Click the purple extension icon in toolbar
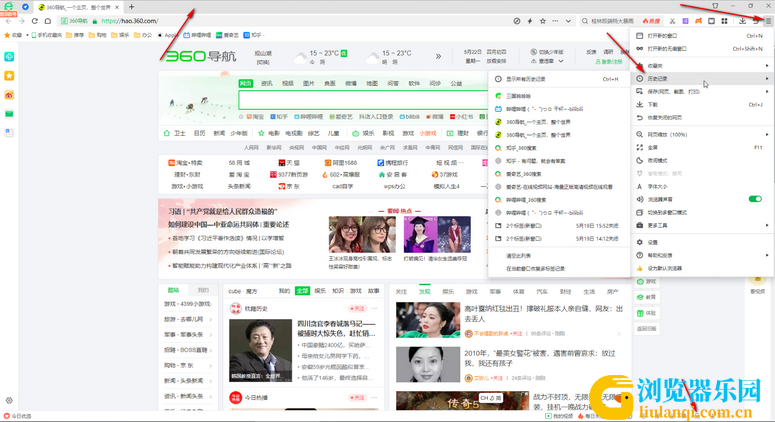 pyautogui.click(x=685, y=21)
